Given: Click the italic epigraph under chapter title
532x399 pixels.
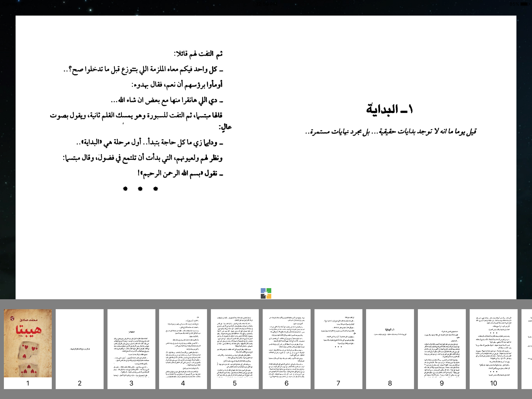Looking at the screenshot, I should [391, 132].
